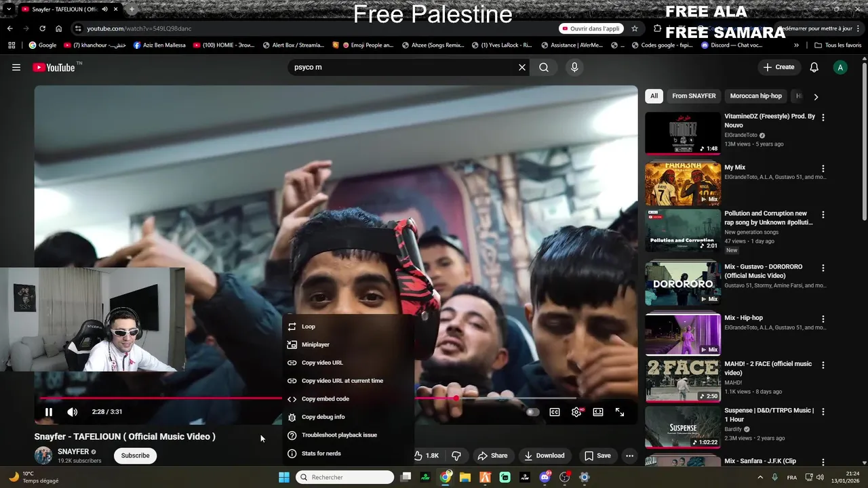Share the TAFELIOUN video
This screenshot has height=488, width=868.
(x=493, y=455)
